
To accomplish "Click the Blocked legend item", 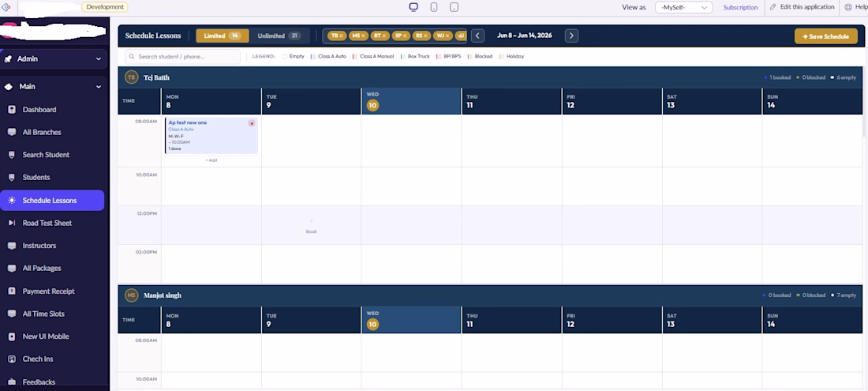I will point(480,57).
